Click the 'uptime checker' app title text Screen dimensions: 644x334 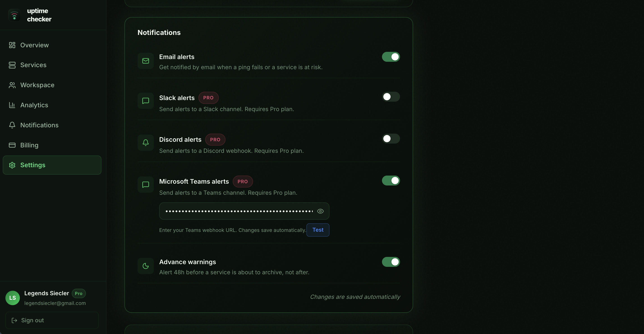tap(39, 15)
